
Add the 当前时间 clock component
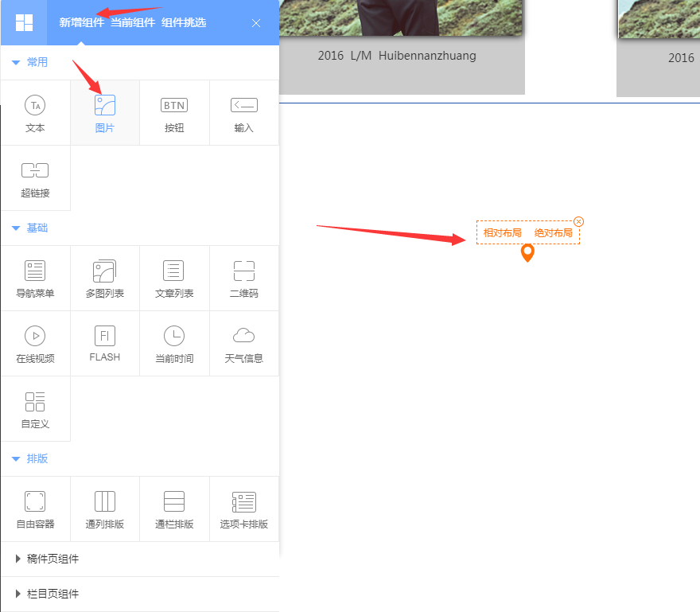click(174, 343)
